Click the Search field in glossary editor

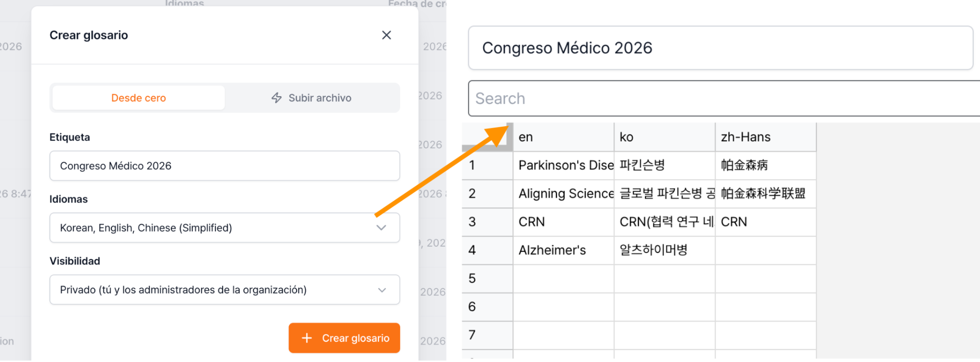pos(724,98)
